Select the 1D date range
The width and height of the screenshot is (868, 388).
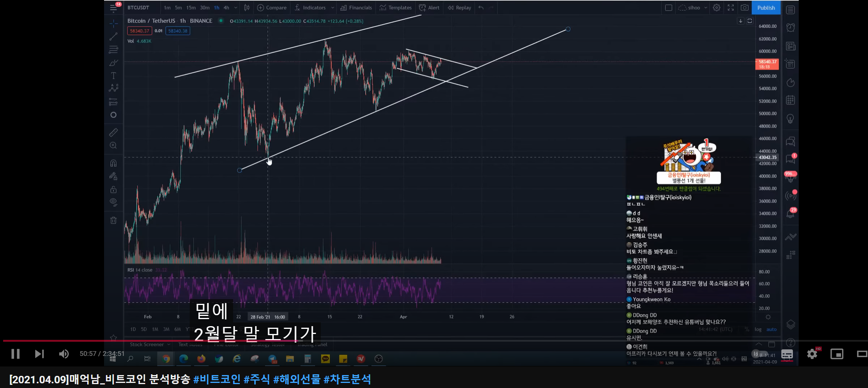click(133, 329)
